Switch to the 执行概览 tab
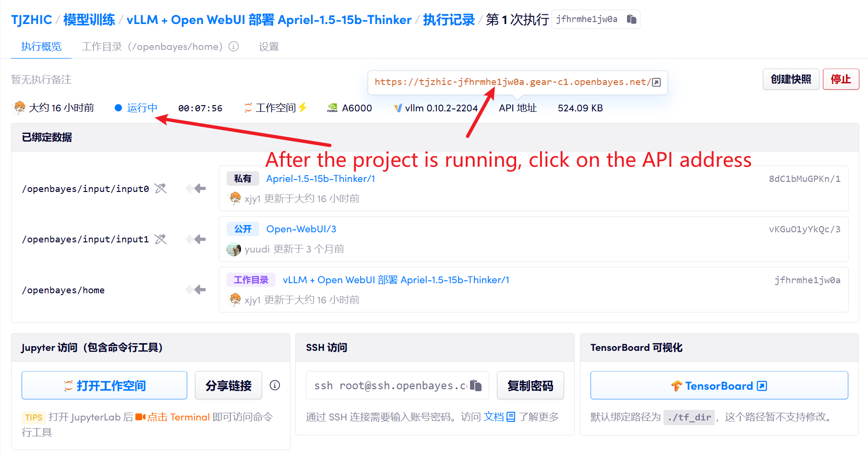The height and width of the screenshot is (455, 868). coord(41,47)
